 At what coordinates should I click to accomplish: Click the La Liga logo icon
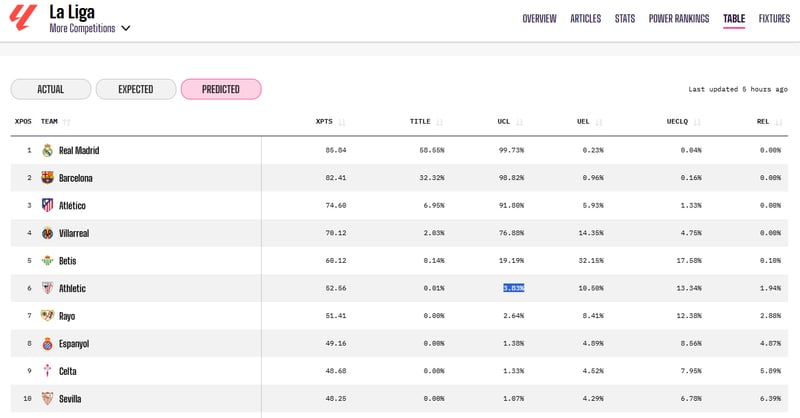pos(22,18)
